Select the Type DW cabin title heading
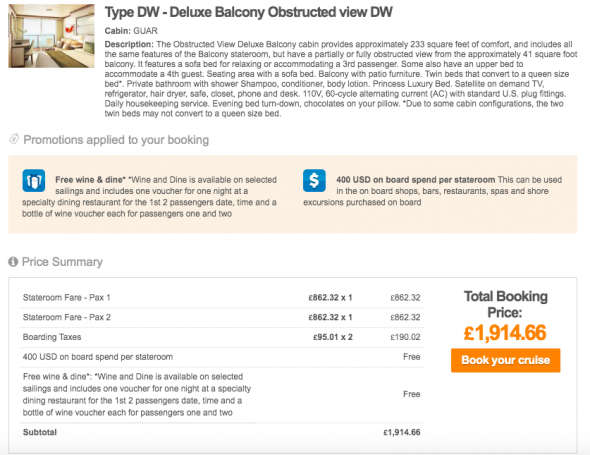The image size is (590, 455). pos(248,12)
